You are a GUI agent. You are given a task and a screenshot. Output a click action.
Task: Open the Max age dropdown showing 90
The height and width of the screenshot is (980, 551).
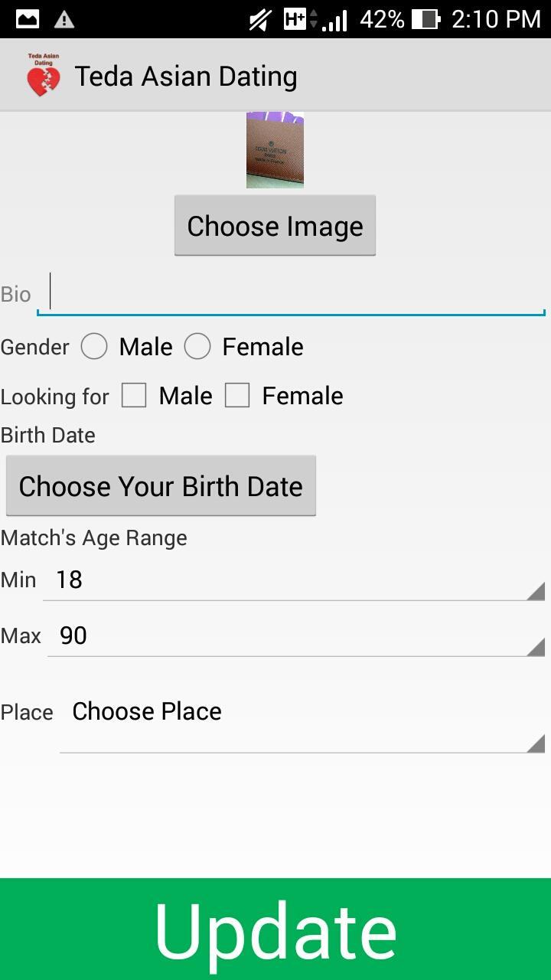coord(295,635)
